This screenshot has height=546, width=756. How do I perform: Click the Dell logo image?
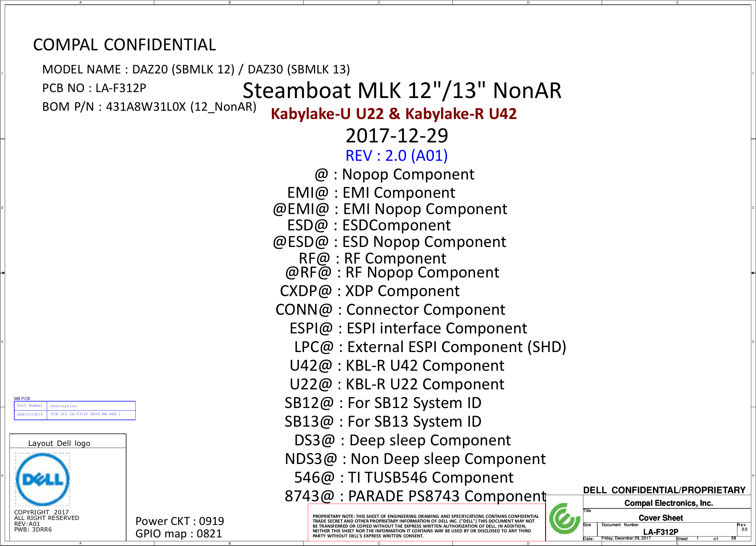pyautogui.click(x=42, y=479)
